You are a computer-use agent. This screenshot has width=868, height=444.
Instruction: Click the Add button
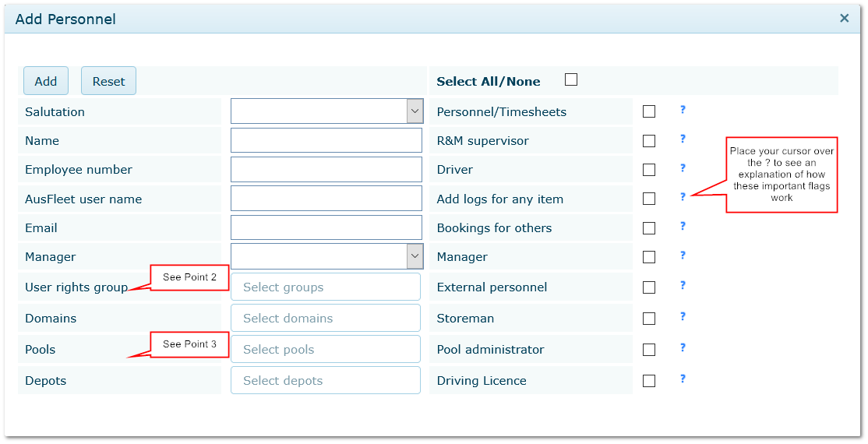46,81
